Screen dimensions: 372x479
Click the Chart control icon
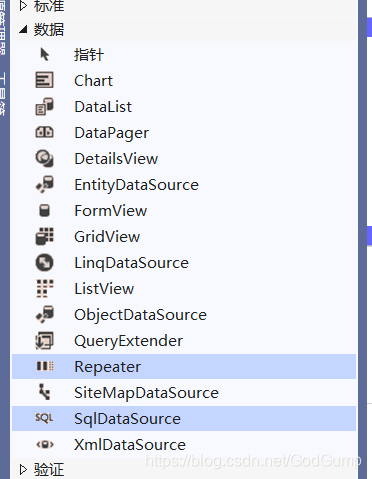(x=44, y=80)
